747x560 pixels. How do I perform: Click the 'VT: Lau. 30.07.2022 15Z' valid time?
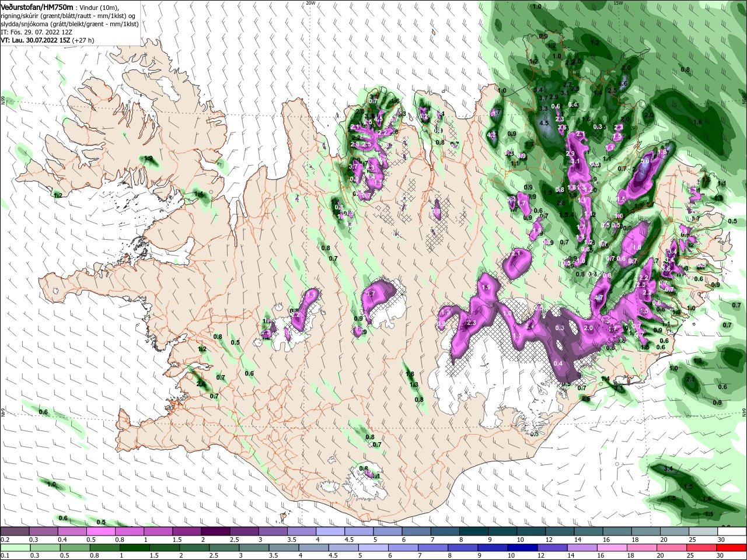[x=35, y=41]
